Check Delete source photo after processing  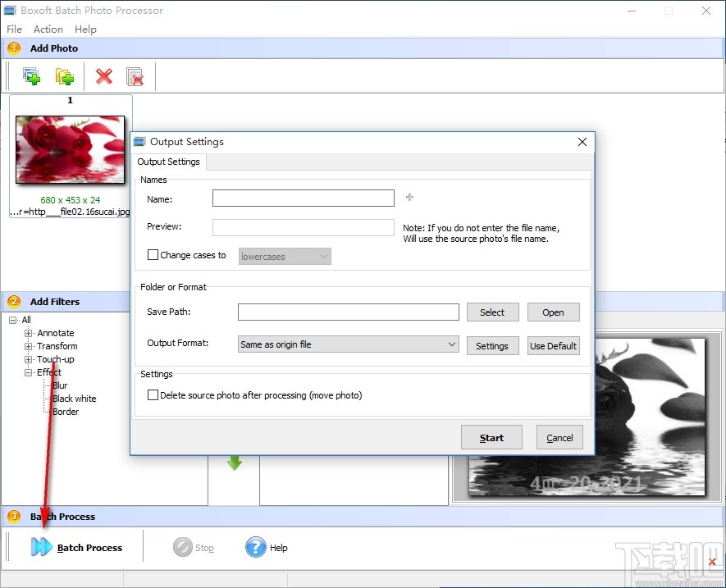[x=153, y=394]
